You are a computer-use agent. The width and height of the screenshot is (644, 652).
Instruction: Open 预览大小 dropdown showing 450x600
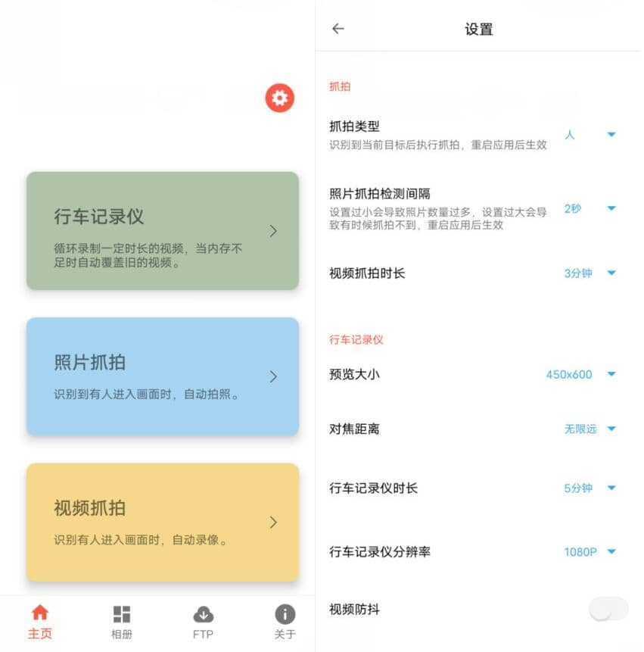581,374
